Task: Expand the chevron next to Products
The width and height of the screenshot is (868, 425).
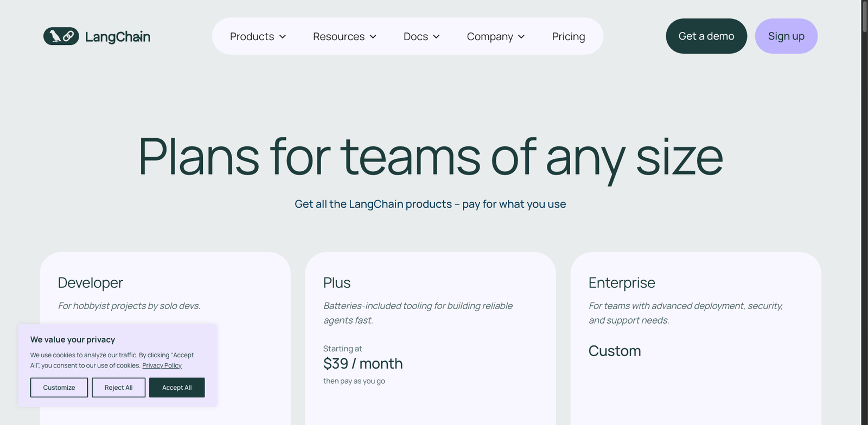Action: [283, 37]
